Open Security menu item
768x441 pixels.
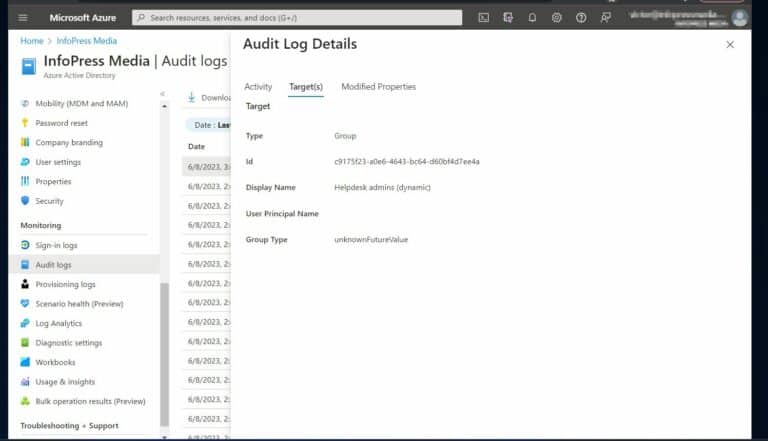(49, 201)
